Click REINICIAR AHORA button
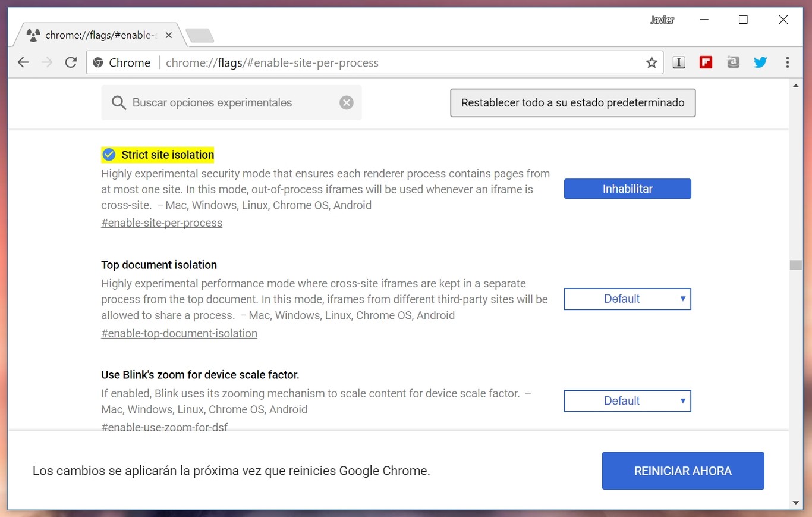 pos(682,471)
